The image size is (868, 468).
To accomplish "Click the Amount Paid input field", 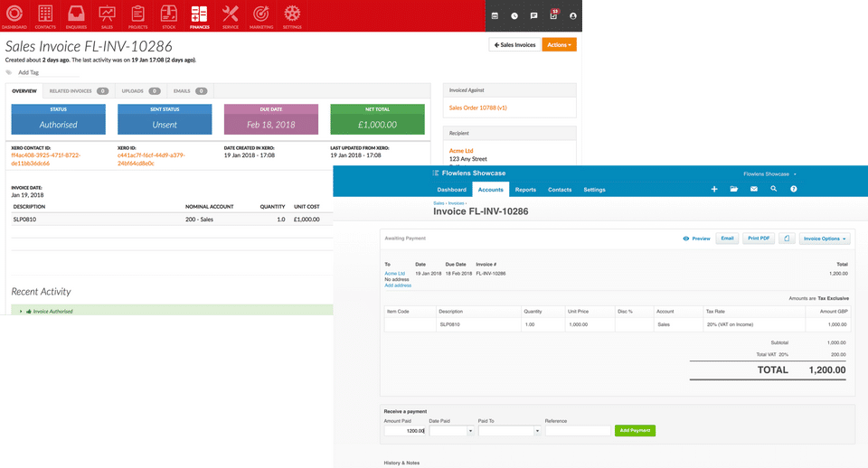I will click(x=405, y=430).
